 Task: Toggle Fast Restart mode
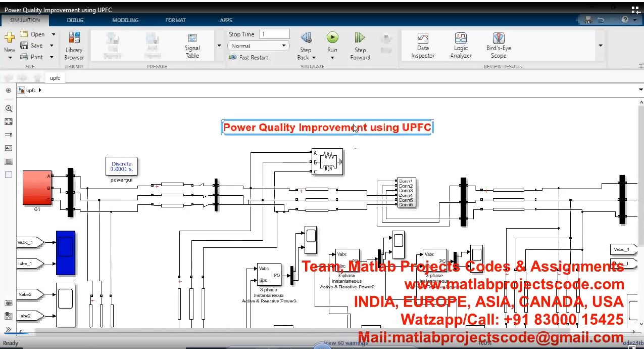click(x=249, y=58)
